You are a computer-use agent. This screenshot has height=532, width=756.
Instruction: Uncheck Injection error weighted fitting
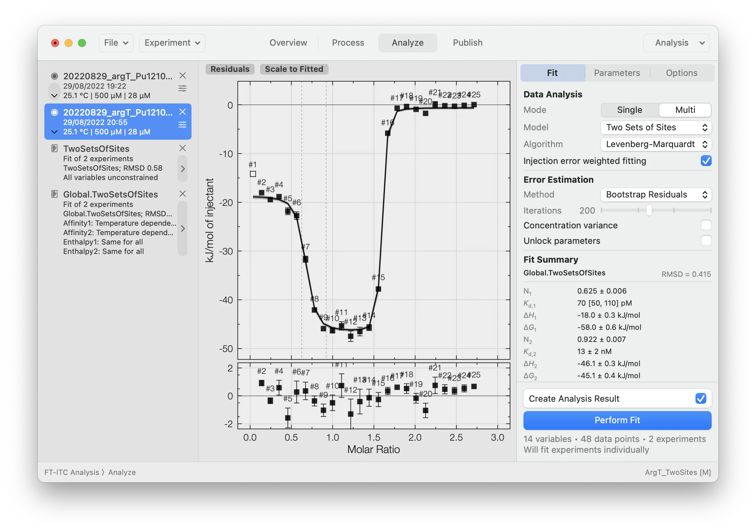click(706, 161)
